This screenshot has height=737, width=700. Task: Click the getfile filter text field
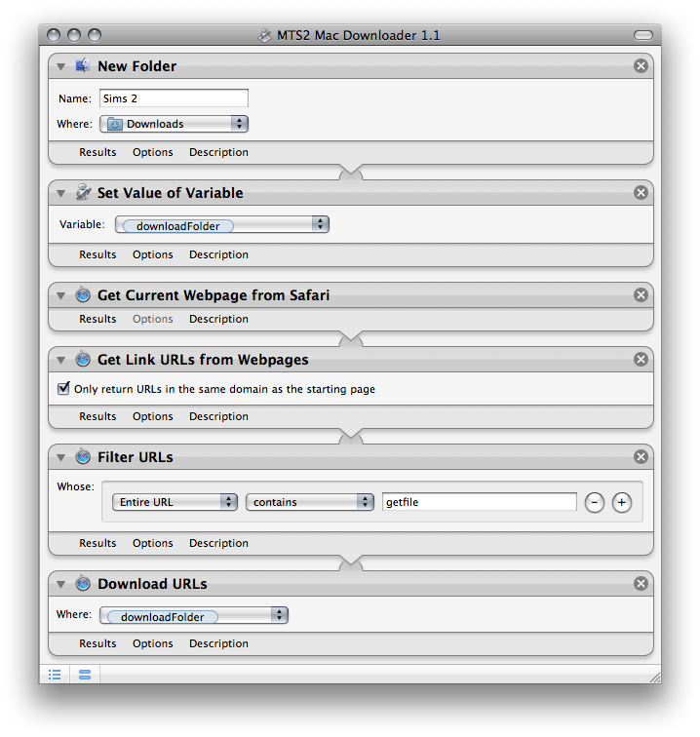(x=480, y=502)
